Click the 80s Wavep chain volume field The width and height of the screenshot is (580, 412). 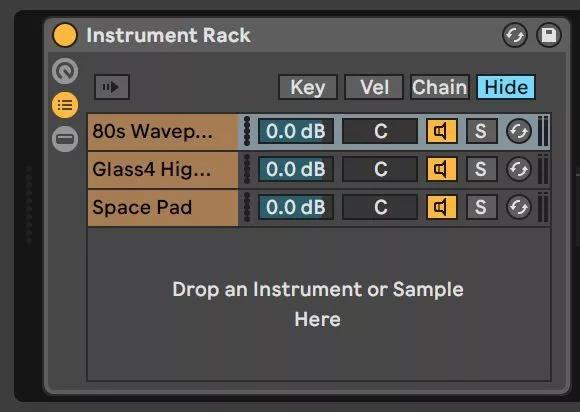296,131
